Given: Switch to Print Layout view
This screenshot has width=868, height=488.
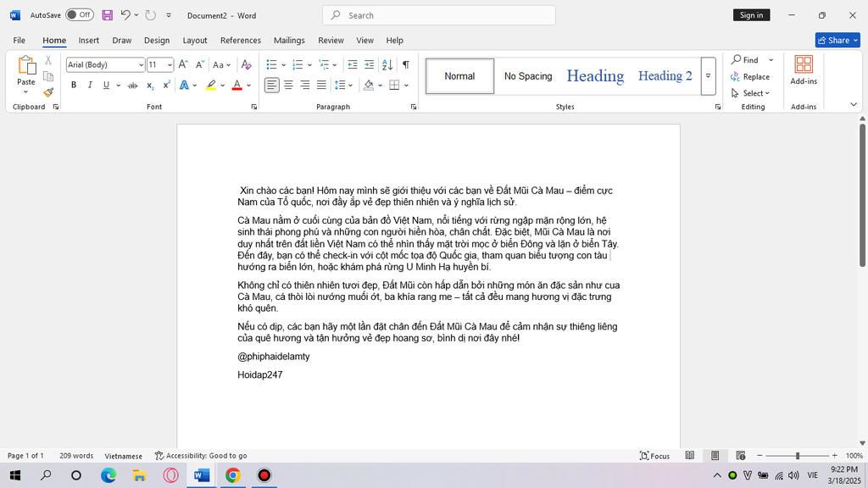Looking at the screenshot, I should 715,455.
